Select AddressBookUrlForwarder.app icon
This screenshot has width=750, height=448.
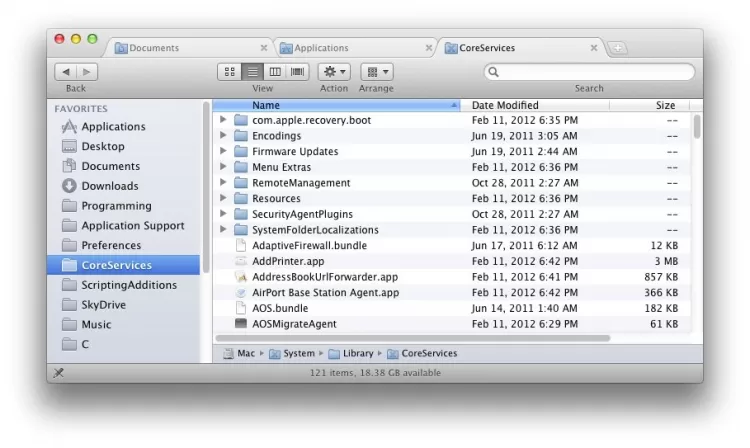coord(241,277)
